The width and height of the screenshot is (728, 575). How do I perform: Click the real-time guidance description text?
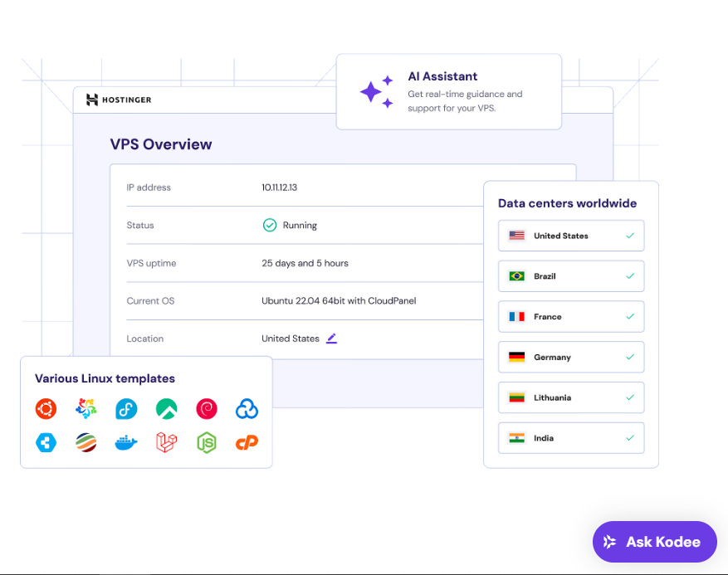tap(465, 101)
